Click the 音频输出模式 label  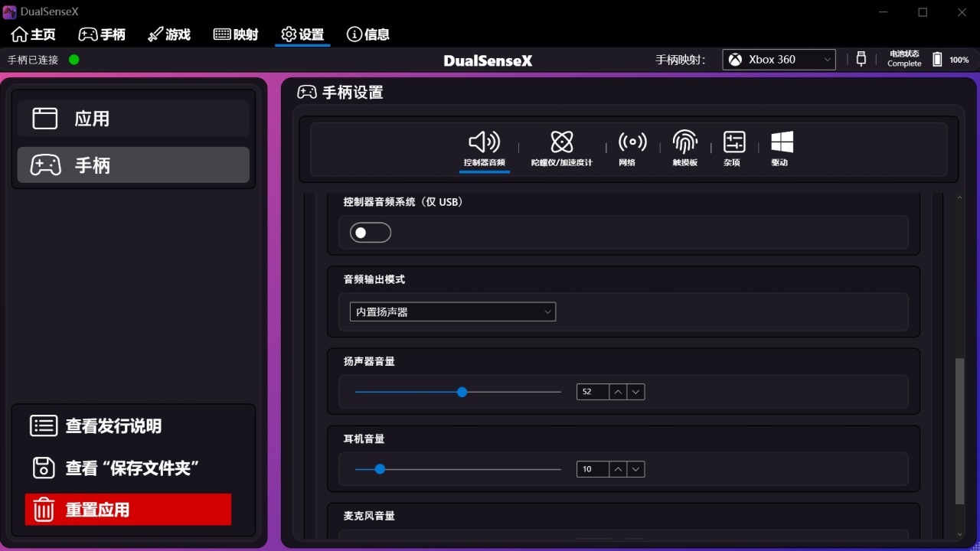coord(374,279)
